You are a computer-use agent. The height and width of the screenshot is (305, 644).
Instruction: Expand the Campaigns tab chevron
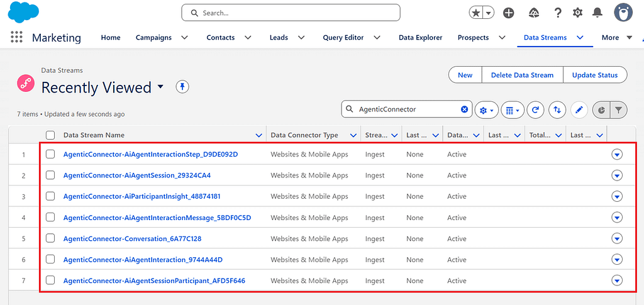(x=184, y=37)
